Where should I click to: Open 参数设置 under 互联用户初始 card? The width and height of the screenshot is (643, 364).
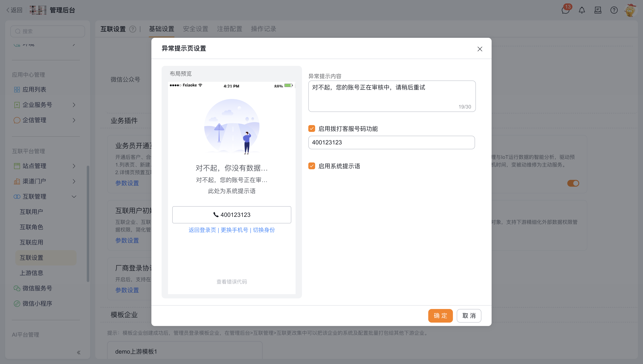click(127, 240)
